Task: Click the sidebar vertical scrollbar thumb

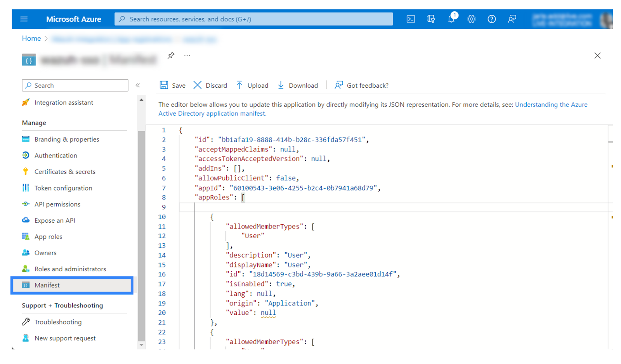Action: click(141, 236)
